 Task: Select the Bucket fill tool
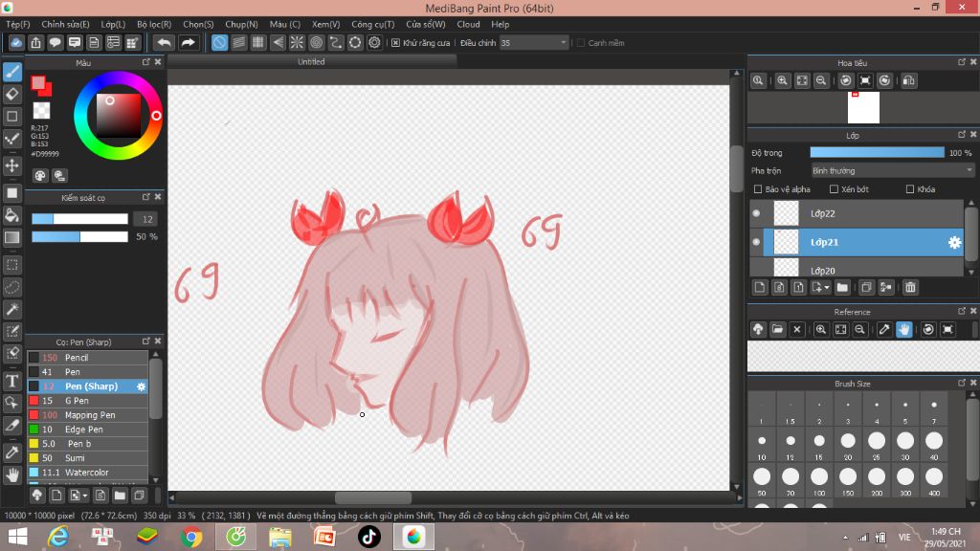[11, 215]
